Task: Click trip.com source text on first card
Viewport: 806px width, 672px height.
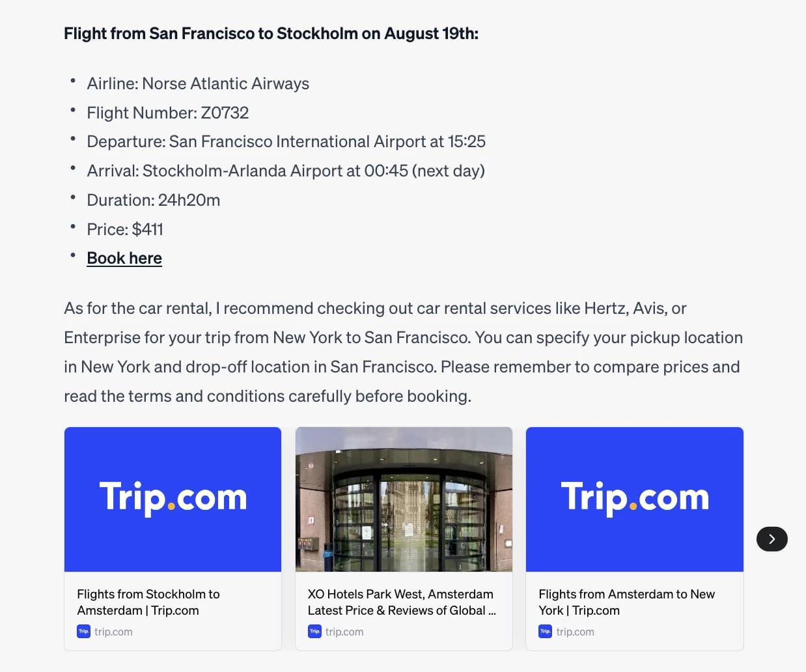Action: point(113,632)
